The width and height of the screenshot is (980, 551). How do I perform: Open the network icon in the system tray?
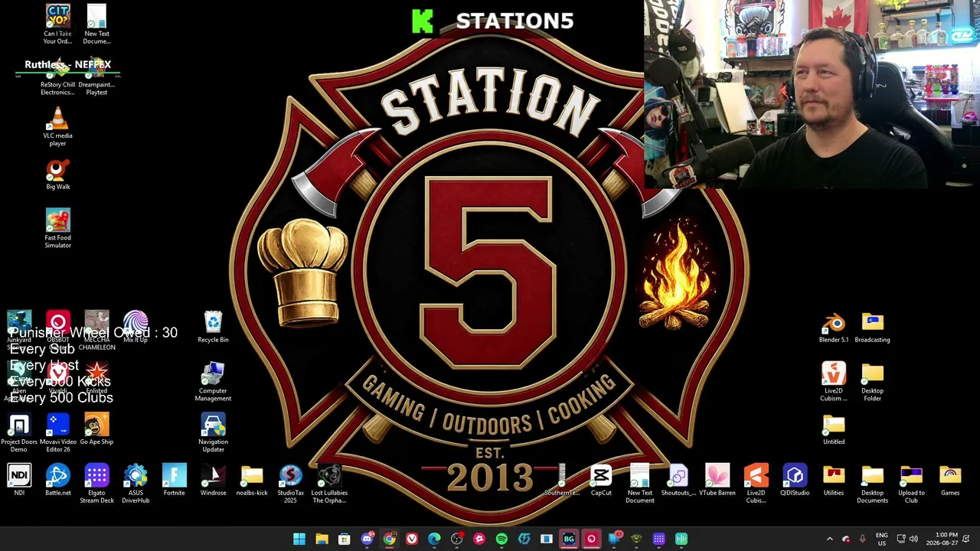[901, 539]
